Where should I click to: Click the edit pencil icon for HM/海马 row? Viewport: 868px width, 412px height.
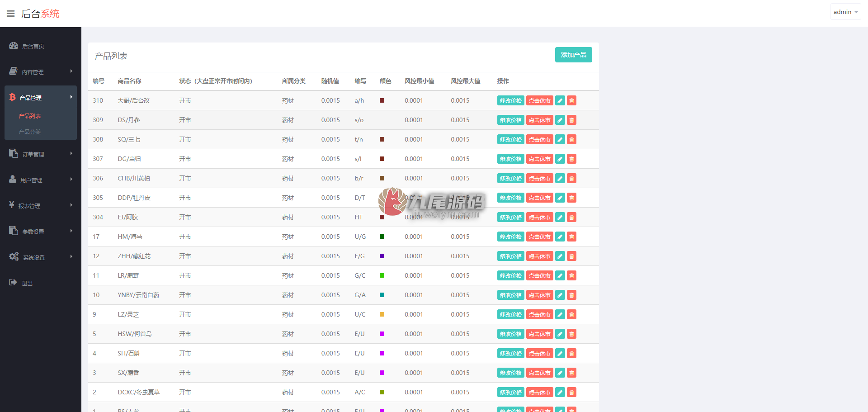(560, 237)
